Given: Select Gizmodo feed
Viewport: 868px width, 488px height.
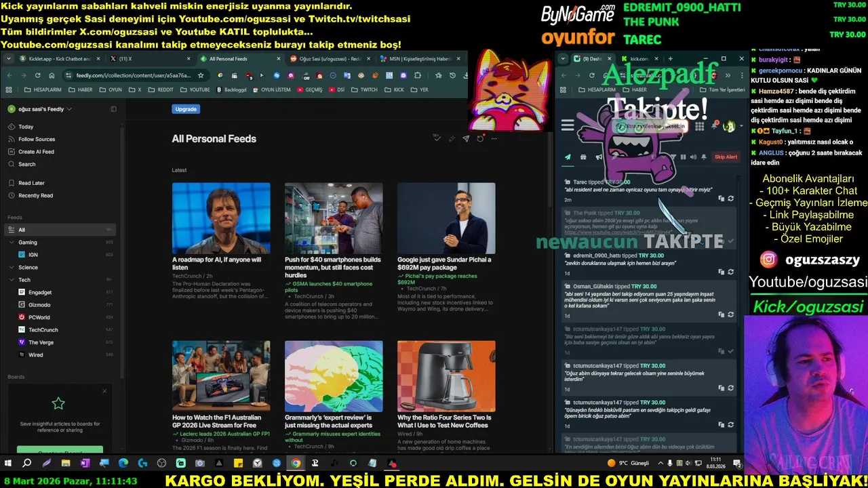Looking at the screenshot, I should point(61,304).
